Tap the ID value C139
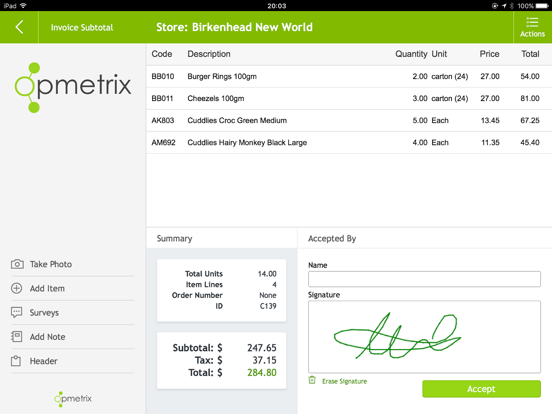Image resolution: width=552 pixels, height=414 pixels. (x=268, y=306)
